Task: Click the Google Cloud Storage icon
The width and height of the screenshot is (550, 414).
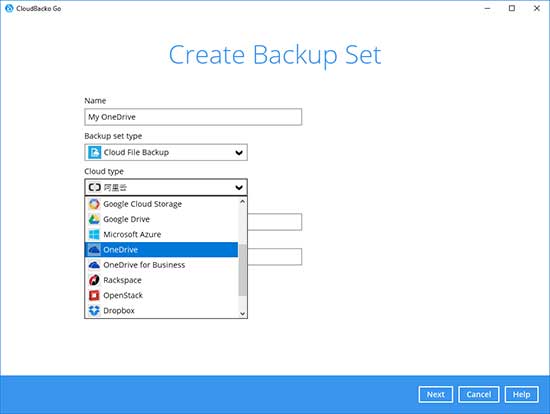Action: (x=94, y=204)
